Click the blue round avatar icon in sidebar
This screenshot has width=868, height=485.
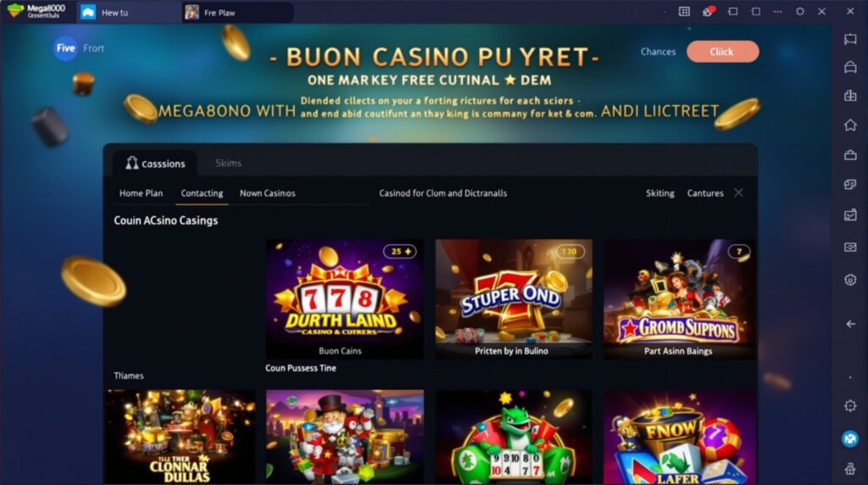coord(850,439)
